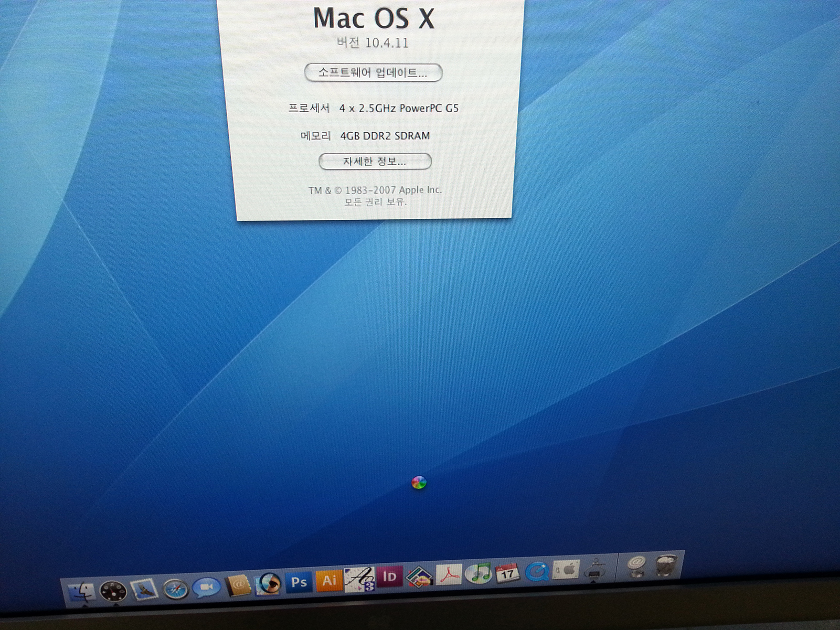Launch QuickTime Player from the Dock

537,571
